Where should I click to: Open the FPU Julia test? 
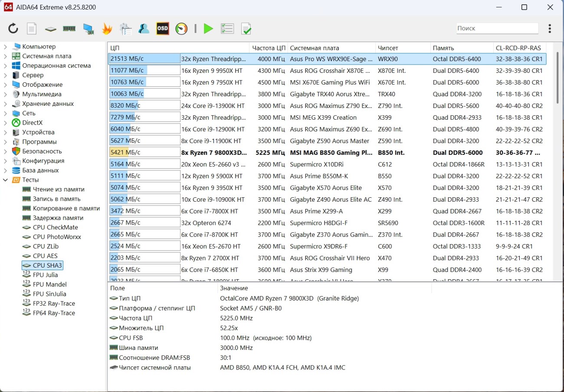click(x=45, y=275)
